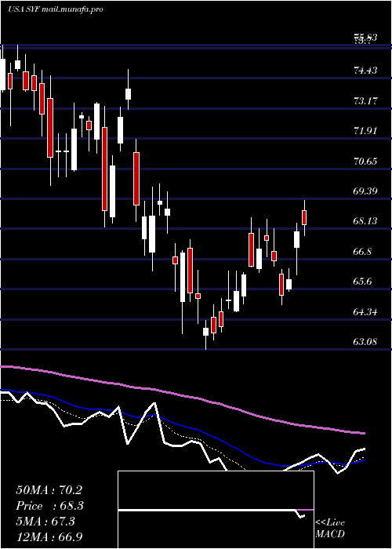The image size is (392, 549).
Task: Select the 68.13 price level label
Action: click(x=366, y=221)
